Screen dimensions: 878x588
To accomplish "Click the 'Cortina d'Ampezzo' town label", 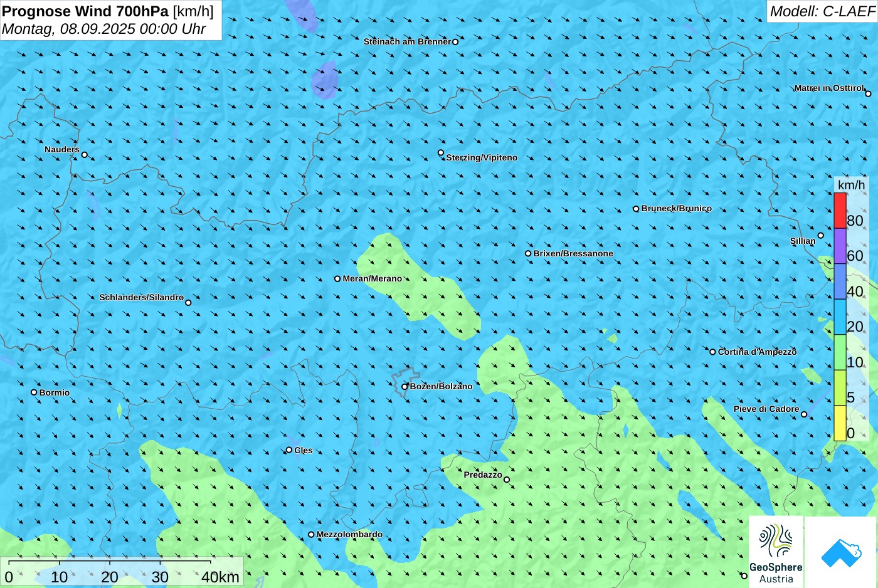I will pos(757,352).
